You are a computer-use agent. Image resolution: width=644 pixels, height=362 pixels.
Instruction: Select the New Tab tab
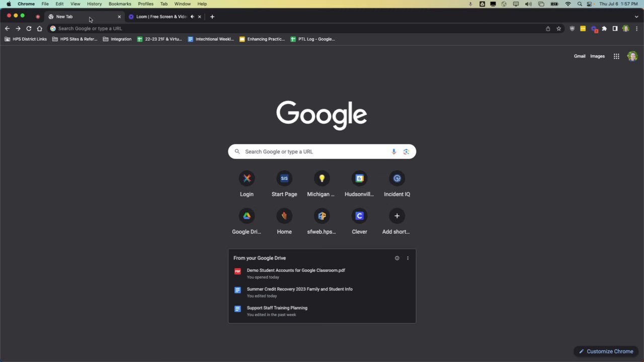[x=83, y=17]
